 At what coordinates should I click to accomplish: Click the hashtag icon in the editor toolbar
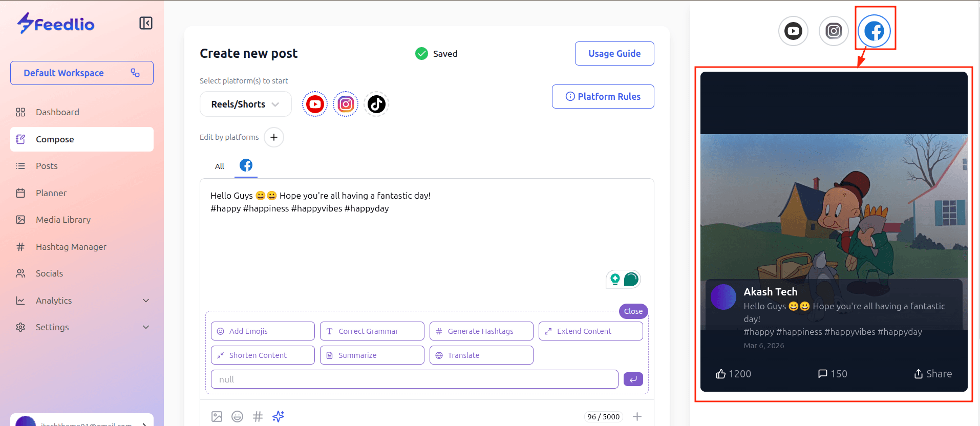(x=258, y=417)
